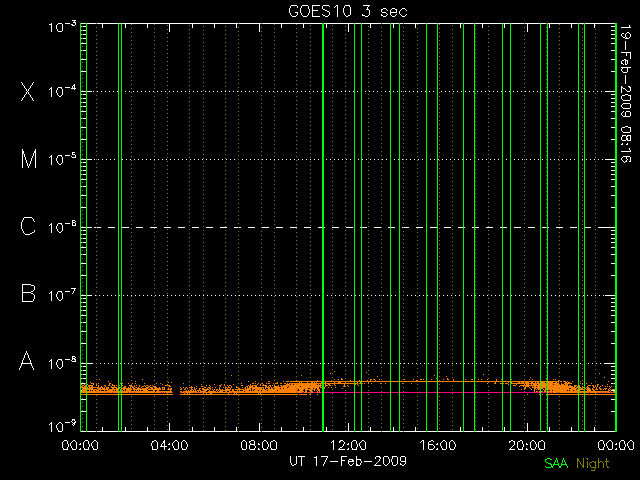Screen dimensions: 640x480
Task: Click the C flare class label
Action: tap(28, 227)
